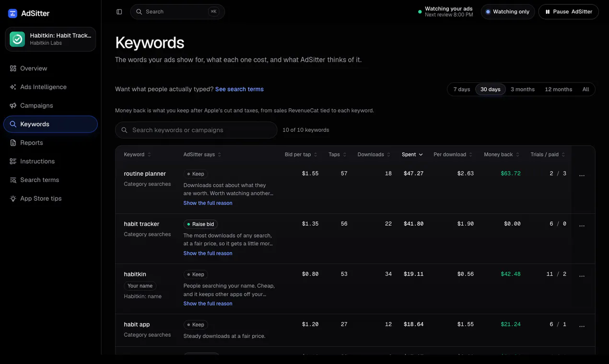Image resolution: width=609 pixels, height=364 pixels.
Task: Select the routine planner keyword
Action: pos(145,174)
